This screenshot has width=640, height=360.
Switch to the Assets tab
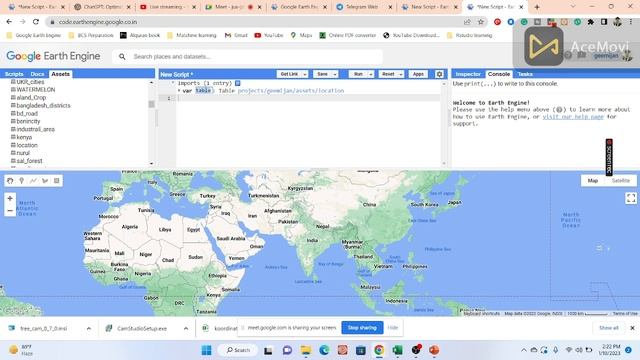(x=60, y=74)
